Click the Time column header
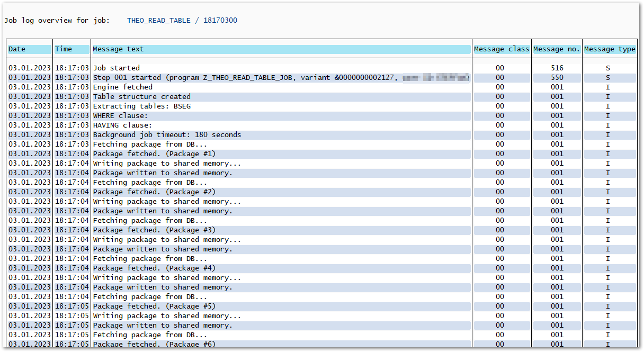The image size is (644, 352). point(71,49)
